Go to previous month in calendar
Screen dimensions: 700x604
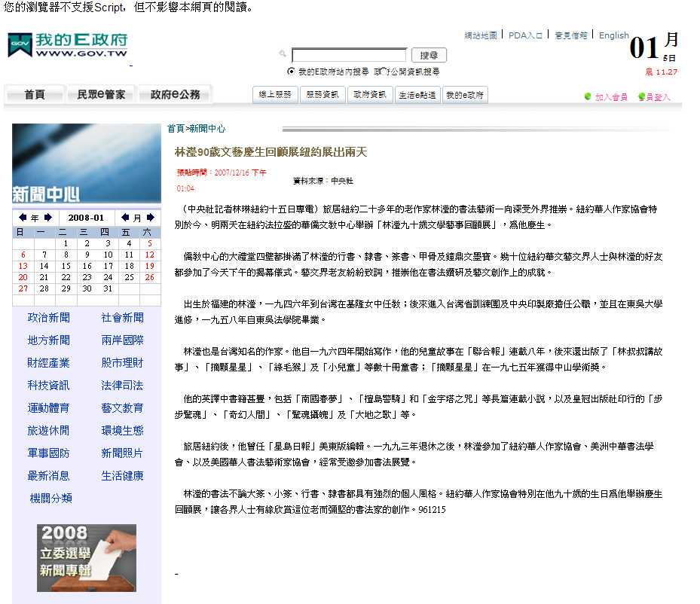coord(126,218)
